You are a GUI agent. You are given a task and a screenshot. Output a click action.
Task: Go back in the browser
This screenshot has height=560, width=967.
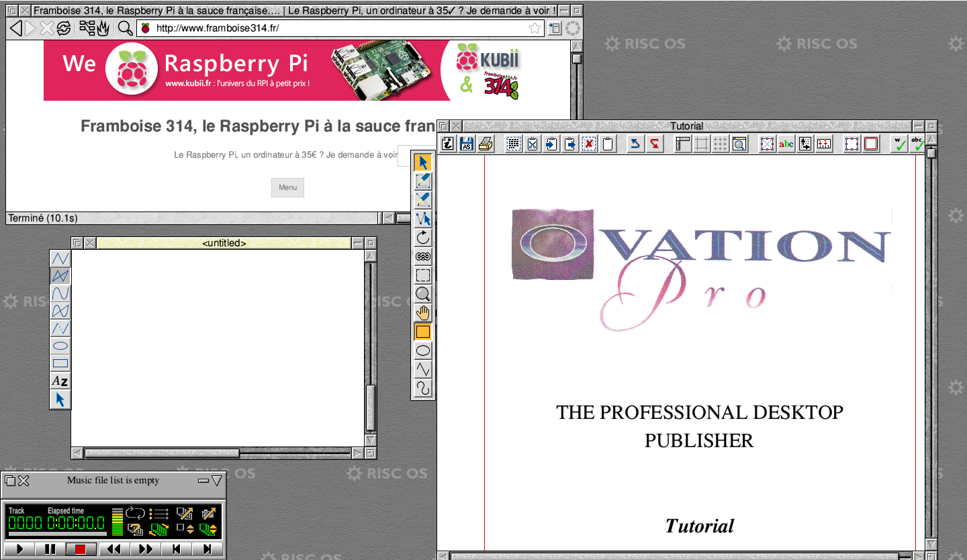click(x=15, y=28)
